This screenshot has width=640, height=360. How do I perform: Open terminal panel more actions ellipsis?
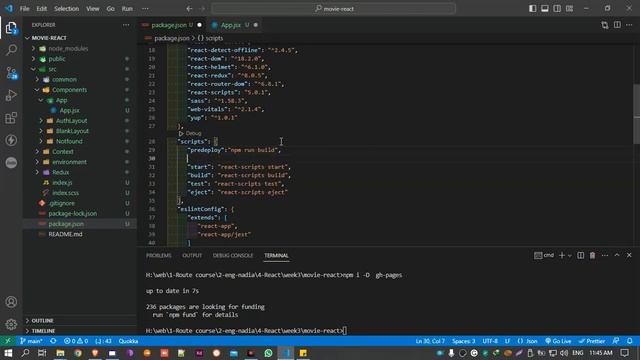pyautogui.click(x=605, y=255)
